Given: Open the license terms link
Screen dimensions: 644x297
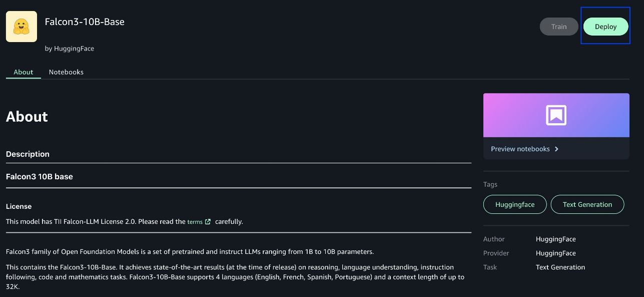Looking at the screenshot, I should (195, 221).
